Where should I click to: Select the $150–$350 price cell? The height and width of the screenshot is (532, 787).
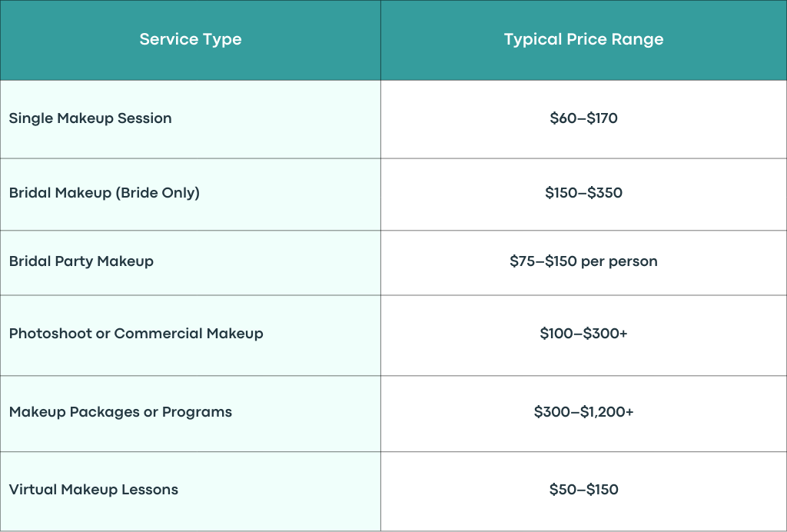584,195
